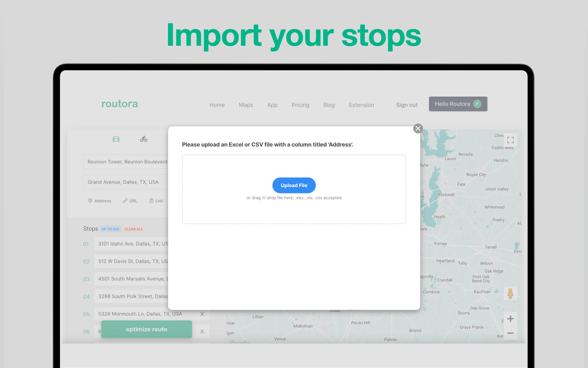Open the Pricing menu item
The image size is (588, 368).
tap(300, 105)
